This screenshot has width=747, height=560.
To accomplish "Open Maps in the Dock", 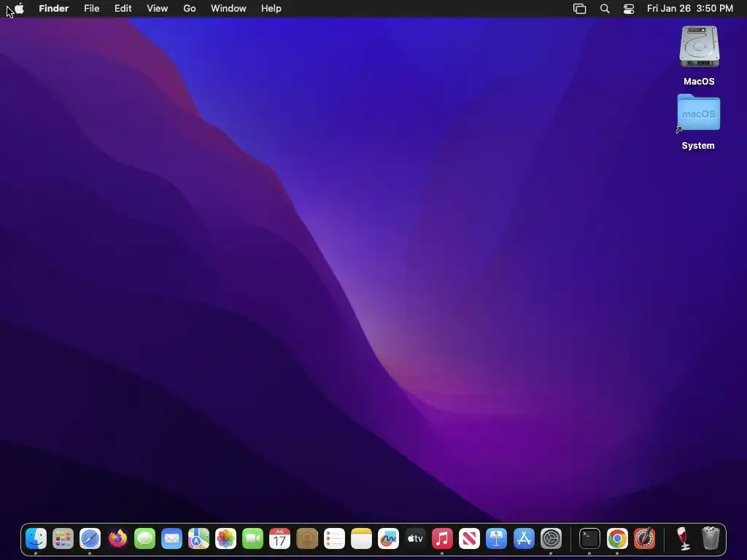I will 198,539.
